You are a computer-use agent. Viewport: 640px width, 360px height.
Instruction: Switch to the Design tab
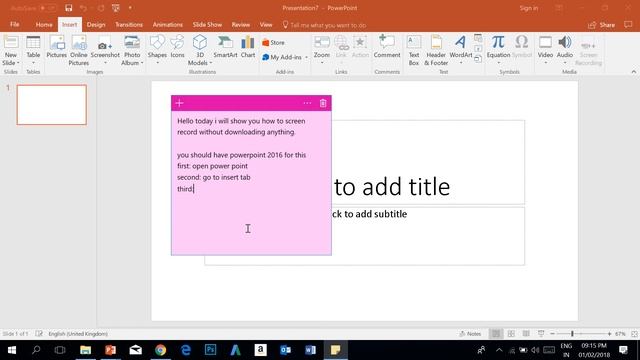click(96, 24)
